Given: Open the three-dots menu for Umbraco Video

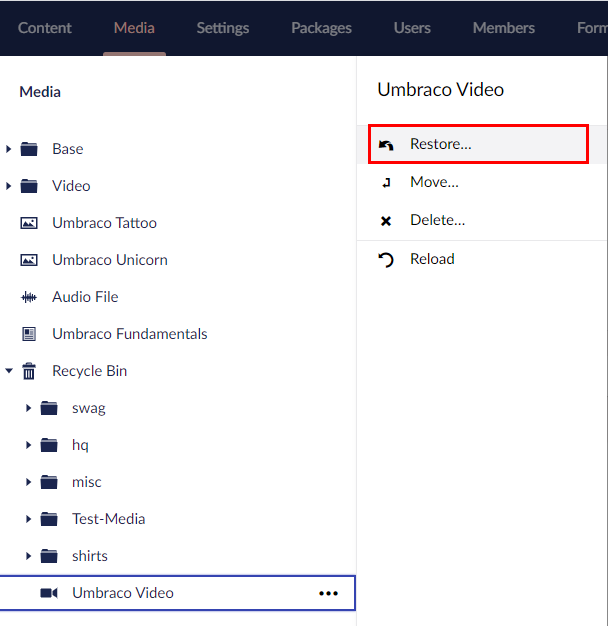Looking at the screenshot, I should [328, 593].
